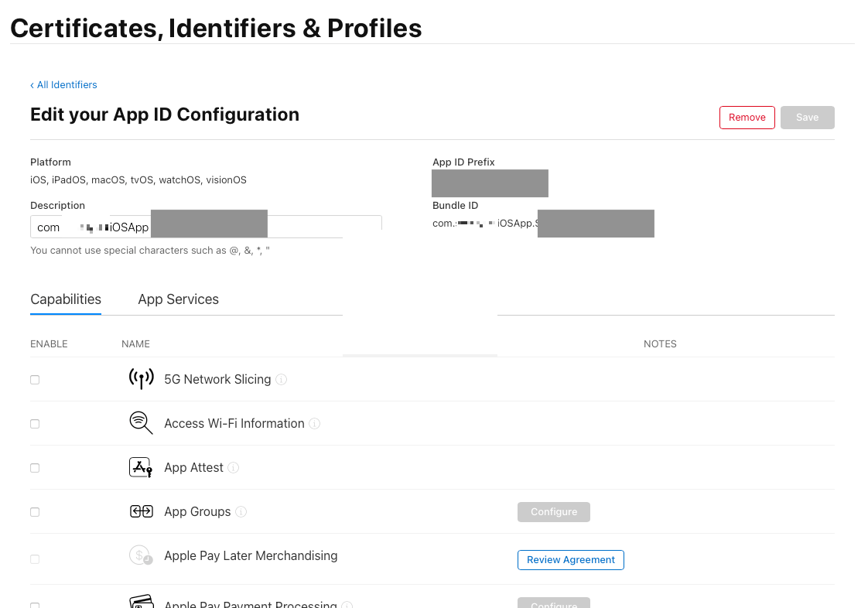The image size is (868, 608).
Task: Switch to the App Services tab
Action: 178,299
